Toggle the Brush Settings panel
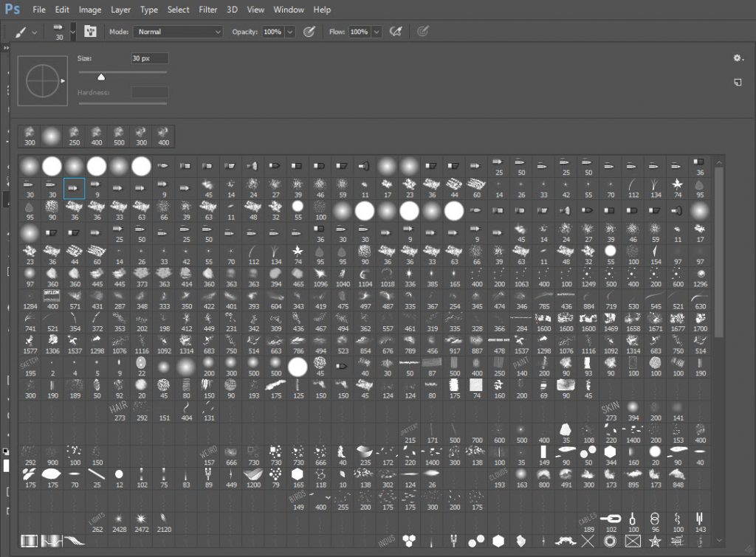 coord(91,31)
